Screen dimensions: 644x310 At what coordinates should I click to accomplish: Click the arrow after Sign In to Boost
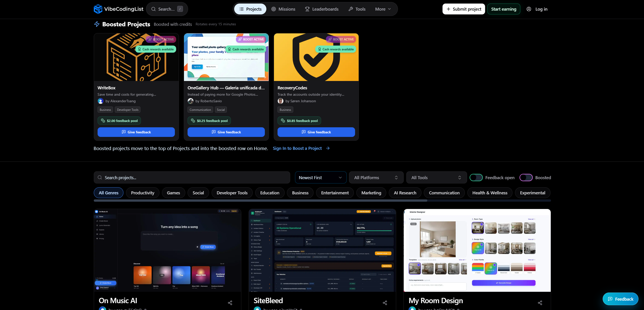pos(328,148)
